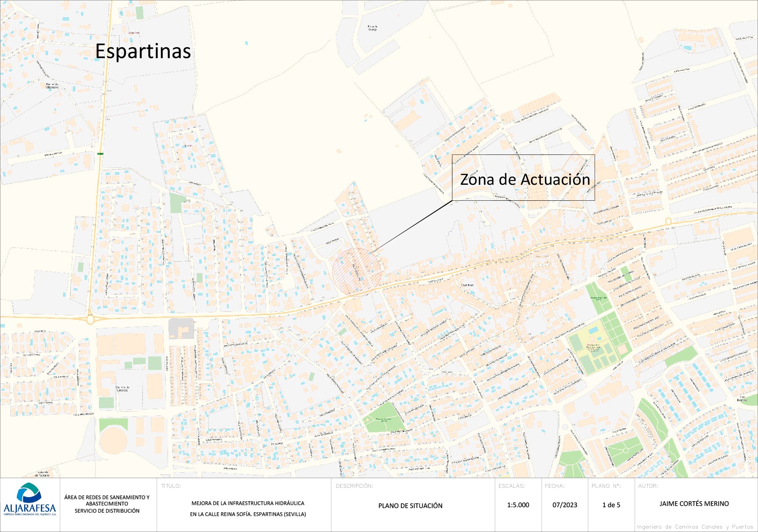
Task: Click the red hatched circle on map
Action: pyautogui.click(x=356, y=271)
